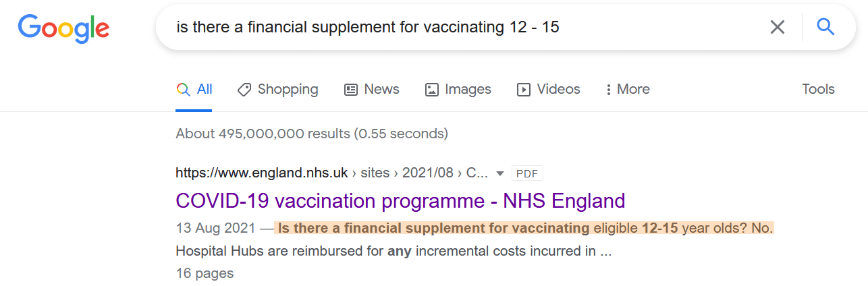Screen dimensions: 868x286
Task: Click the Hospital Hubs snippet line
Action: (393, 251)
